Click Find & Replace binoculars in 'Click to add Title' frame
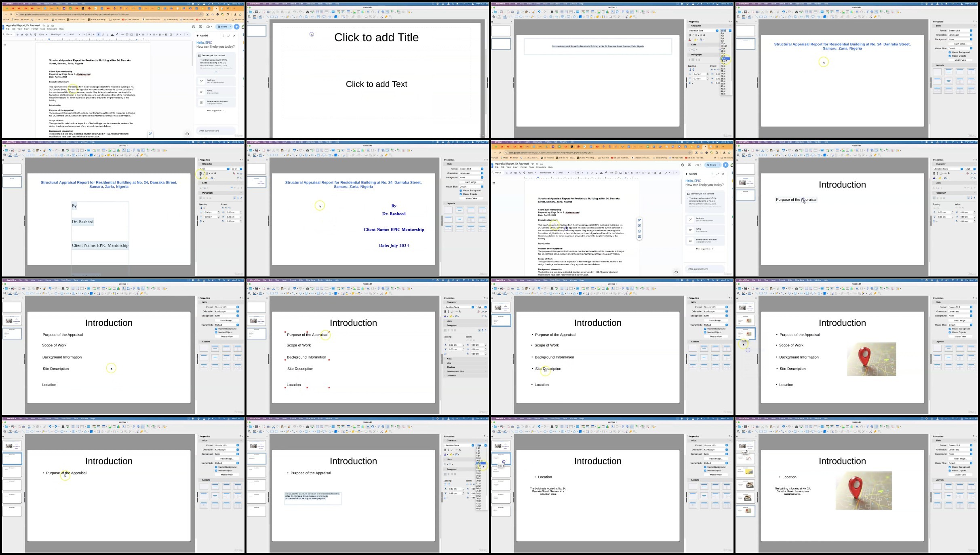 pos(308,12)
